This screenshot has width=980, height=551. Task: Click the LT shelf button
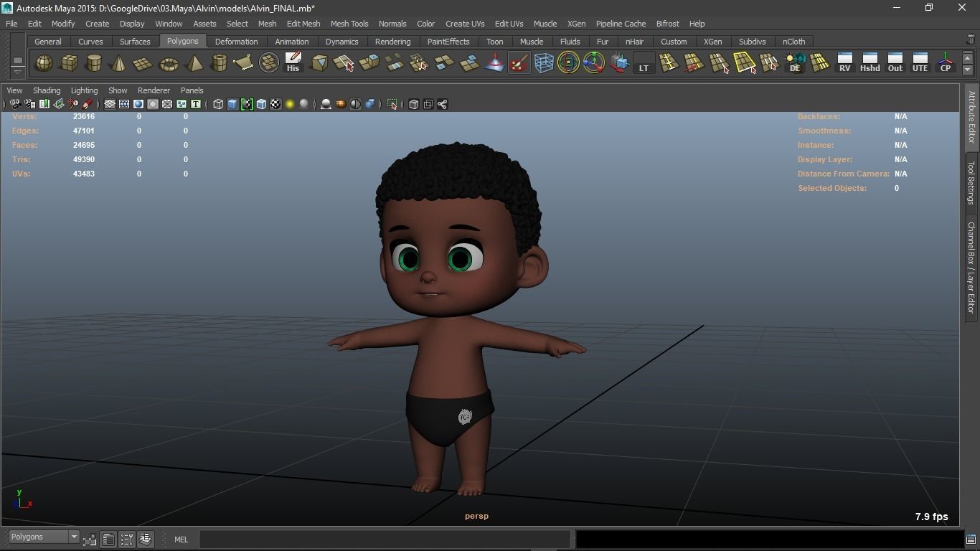coord(644,63)
